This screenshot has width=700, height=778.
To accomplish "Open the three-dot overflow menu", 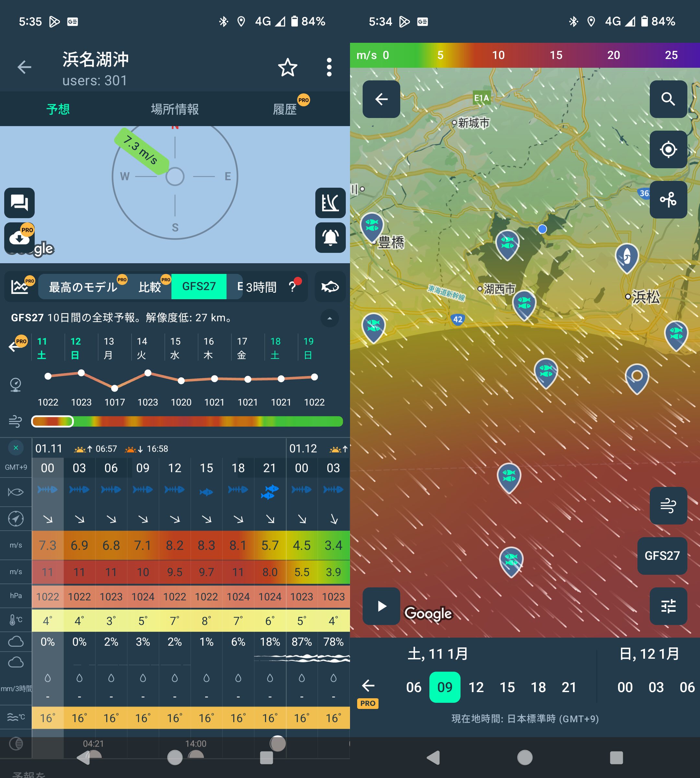I will click(x=329, y=67).
